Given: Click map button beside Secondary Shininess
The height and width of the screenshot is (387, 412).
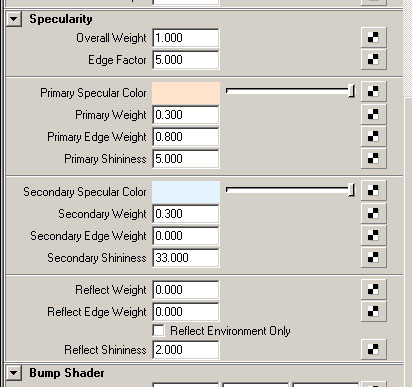Looking at the screenshot, I should pyautogui.click(x=373, y=257).
